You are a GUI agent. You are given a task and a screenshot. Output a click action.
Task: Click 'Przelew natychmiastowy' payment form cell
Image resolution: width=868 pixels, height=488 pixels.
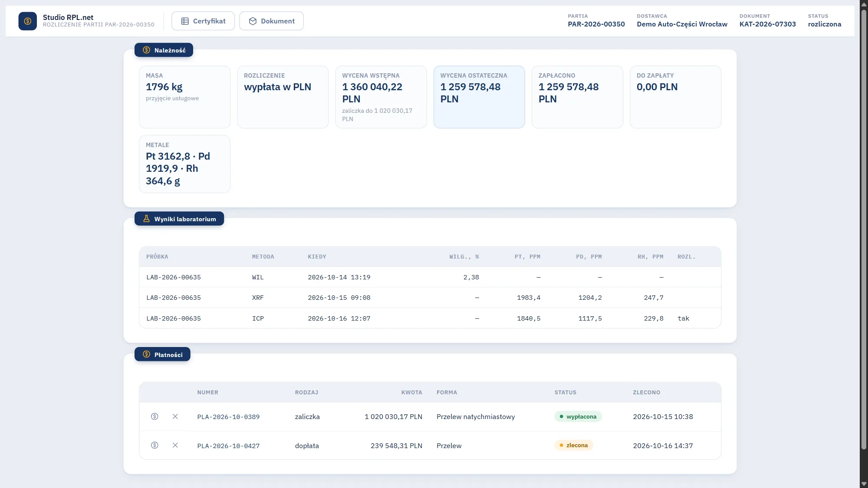coord(476,416)
